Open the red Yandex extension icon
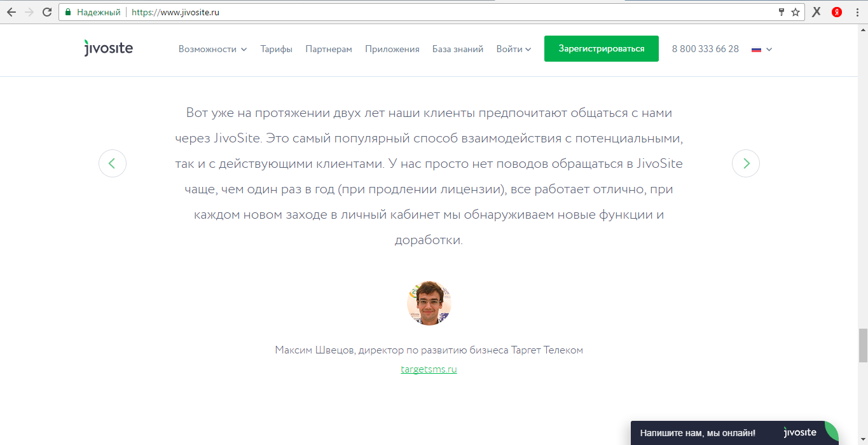 click(837, 12)
